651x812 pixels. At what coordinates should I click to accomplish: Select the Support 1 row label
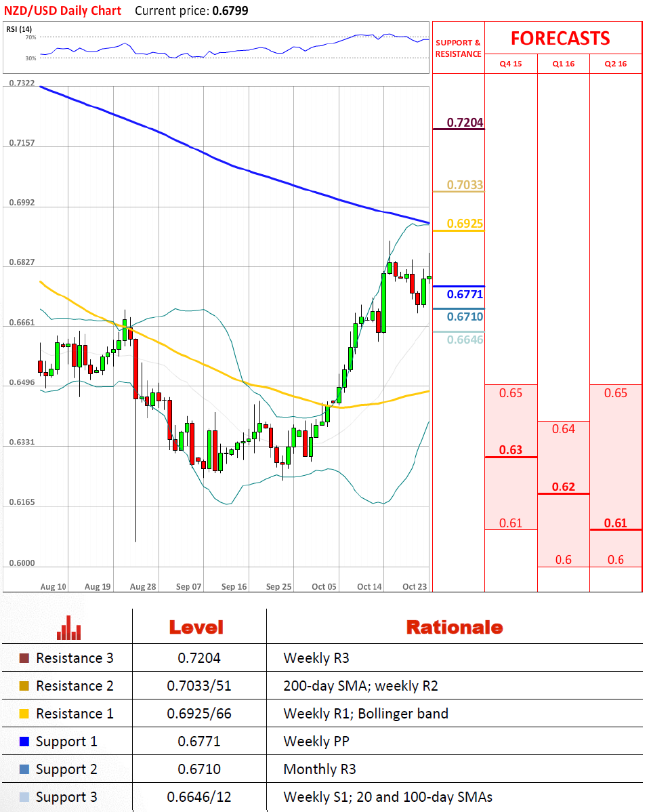[66, 742]
